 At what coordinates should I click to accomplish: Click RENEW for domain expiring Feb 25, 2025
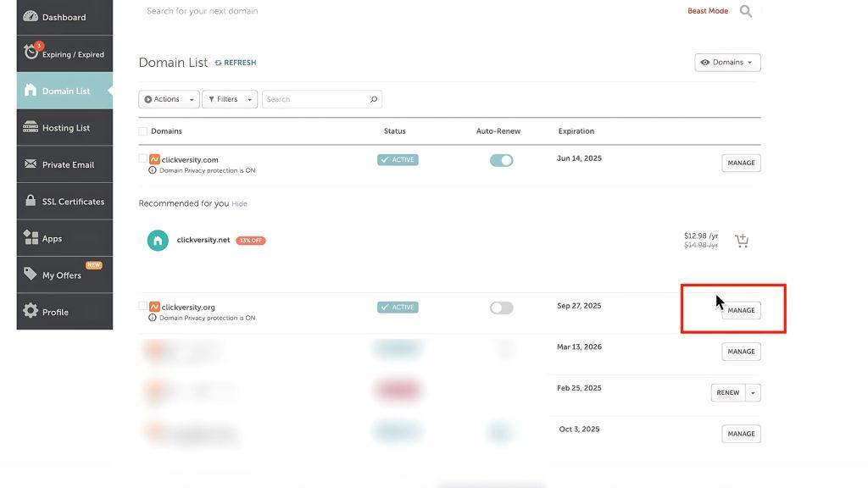(728, 393)
